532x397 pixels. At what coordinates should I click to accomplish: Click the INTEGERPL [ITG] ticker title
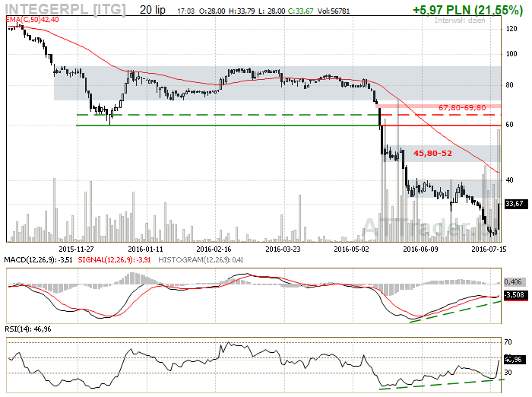(x=65, y=9)
